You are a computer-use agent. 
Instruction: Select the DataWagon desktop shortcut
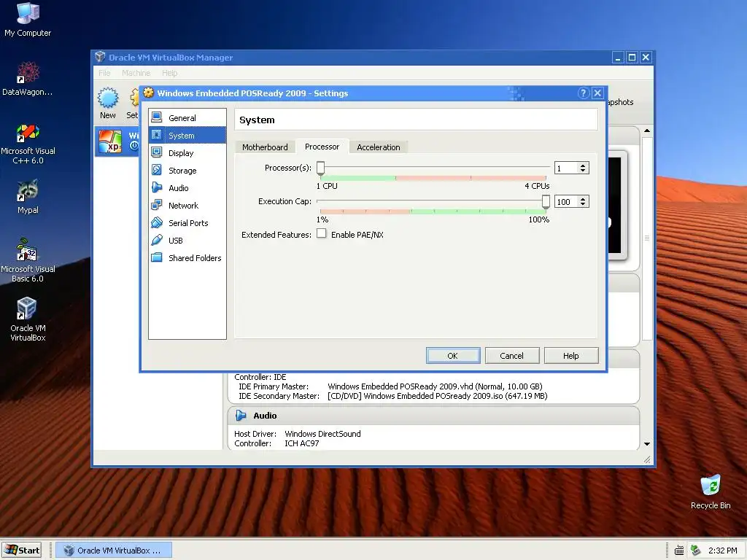click(28, 79)
